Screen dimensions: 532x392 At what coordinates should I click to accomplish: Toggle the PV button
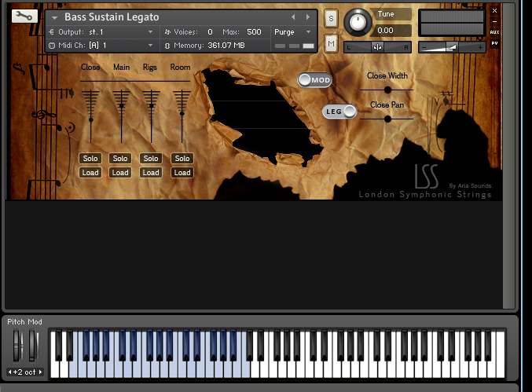495,43
